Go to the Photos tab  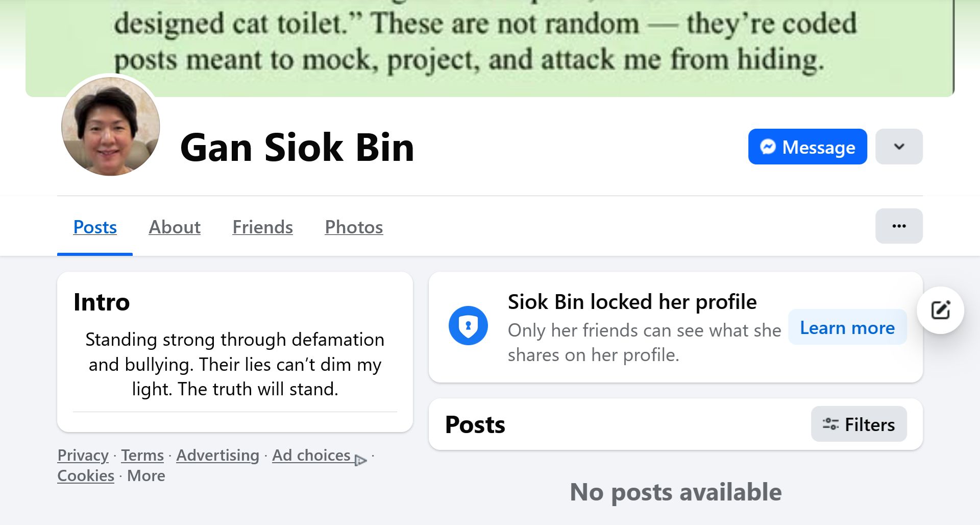point(354,227)
